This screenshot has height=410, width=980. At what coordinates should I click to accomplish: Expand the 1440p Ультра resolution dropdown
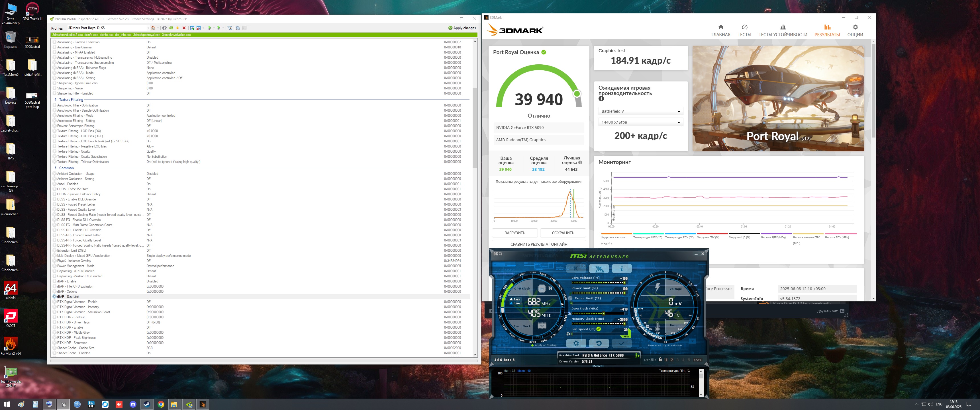[x=640, y=122]
